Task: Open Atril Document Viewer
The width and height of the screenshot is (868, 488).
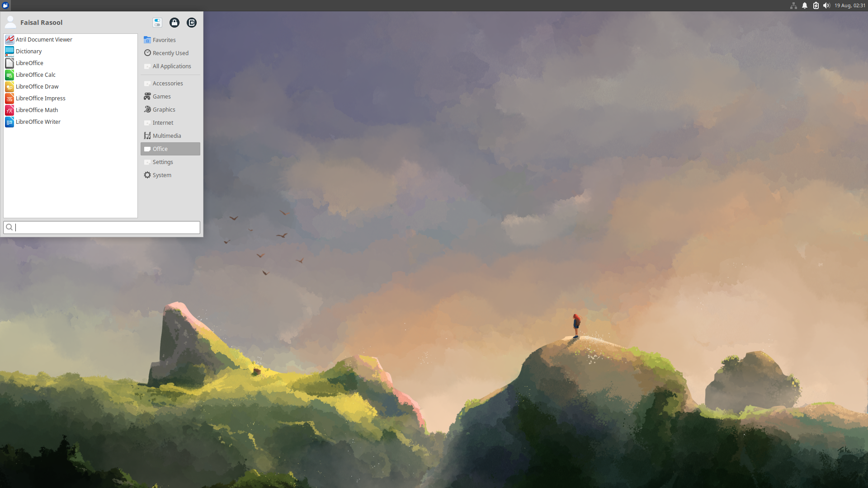Action: pos(44,39)
